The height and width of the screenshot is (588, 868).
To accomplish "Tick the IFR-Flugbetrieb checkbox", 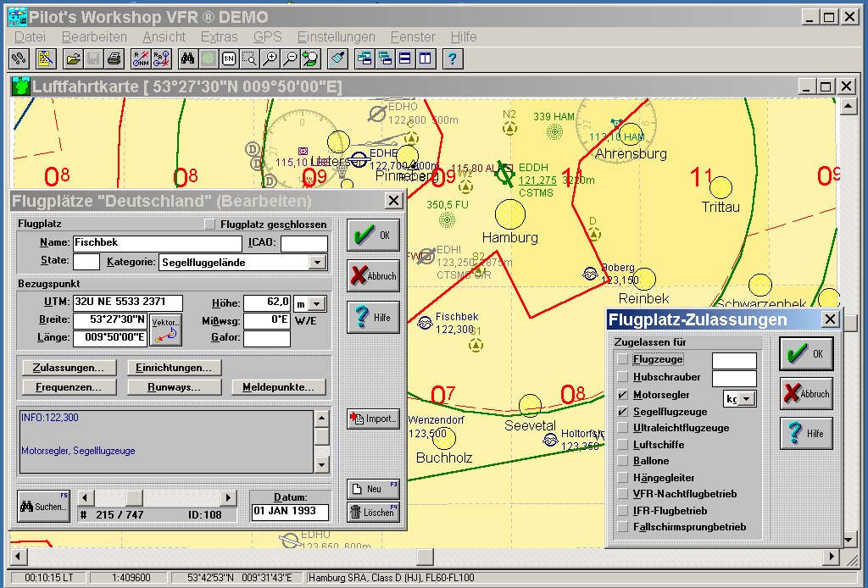I will click(x=623, y=511).
